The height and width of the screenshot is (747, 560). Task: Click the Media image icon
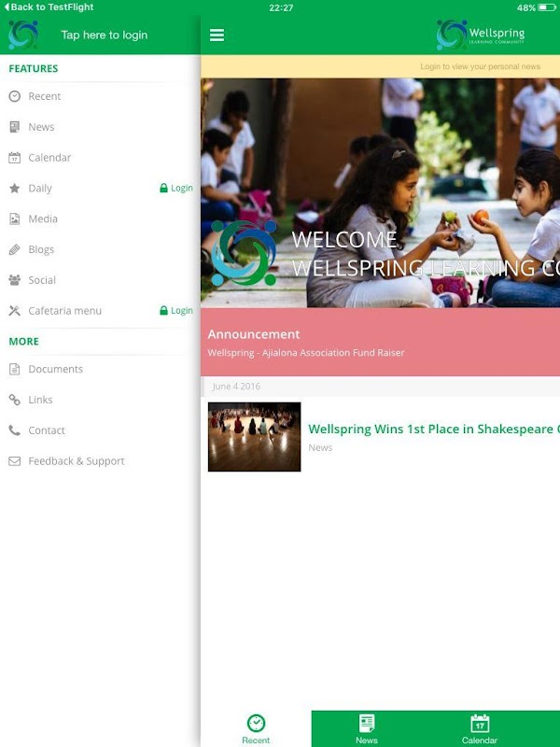tap(15, 218)
